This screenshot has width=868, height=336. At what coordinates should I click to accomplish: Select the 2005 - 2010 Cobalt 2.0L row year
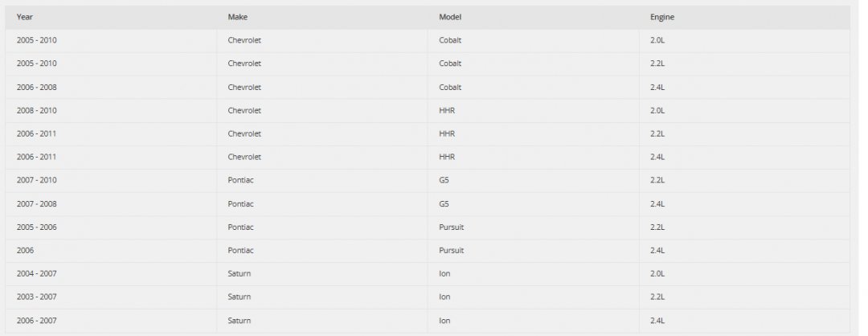coord(36,40)
